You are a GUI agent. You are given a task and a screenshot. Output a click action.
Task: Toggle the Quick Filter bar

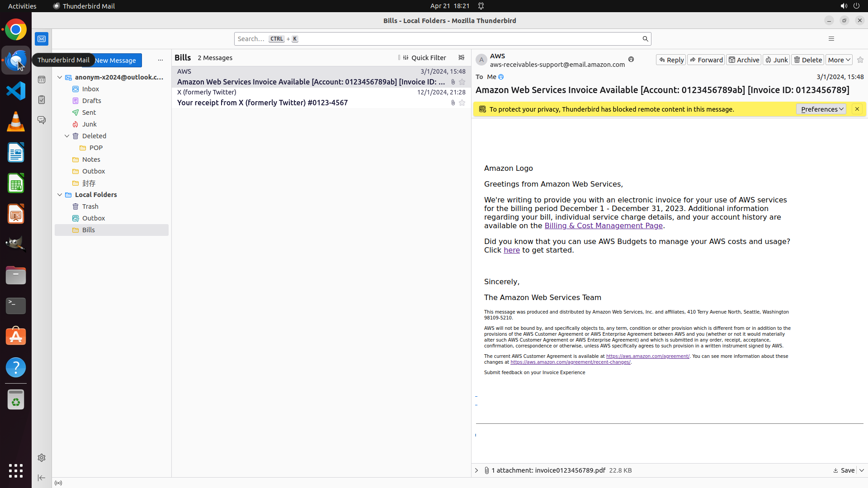pyautogui.click(x=424, y=58)
